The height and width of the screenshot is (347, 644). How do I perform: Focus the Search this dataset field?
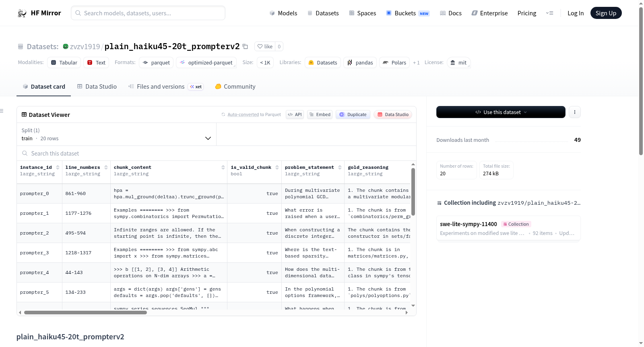(217, 154)
